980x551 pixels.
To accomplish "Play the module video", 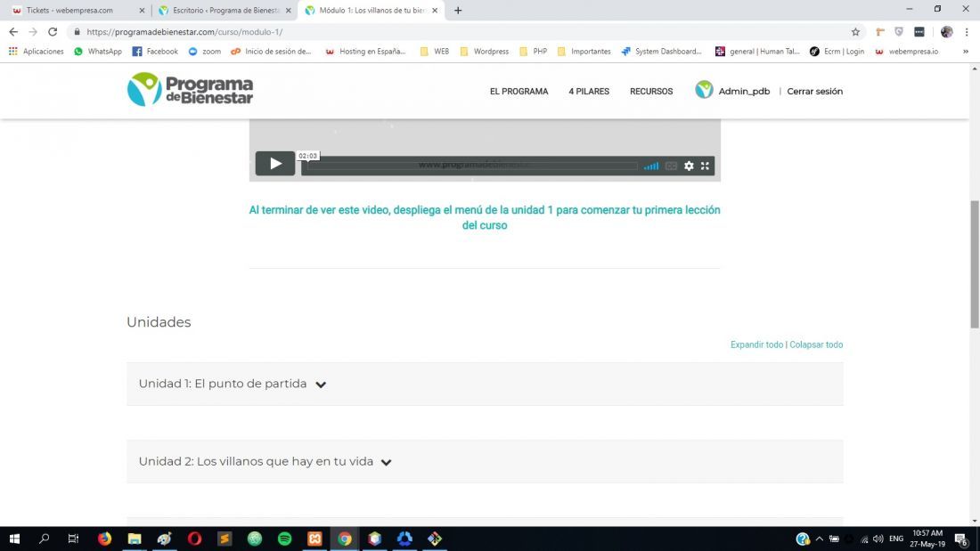I will click(275, 164).
